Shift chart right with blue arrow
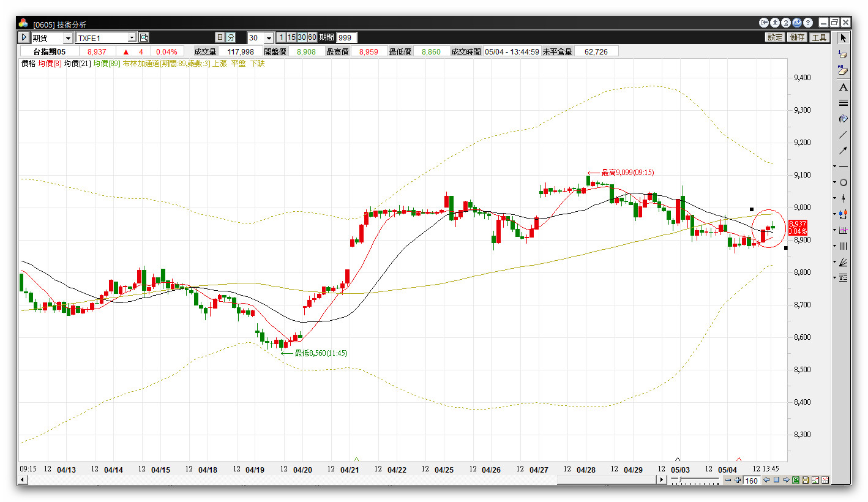 click(x=786, y=481)
